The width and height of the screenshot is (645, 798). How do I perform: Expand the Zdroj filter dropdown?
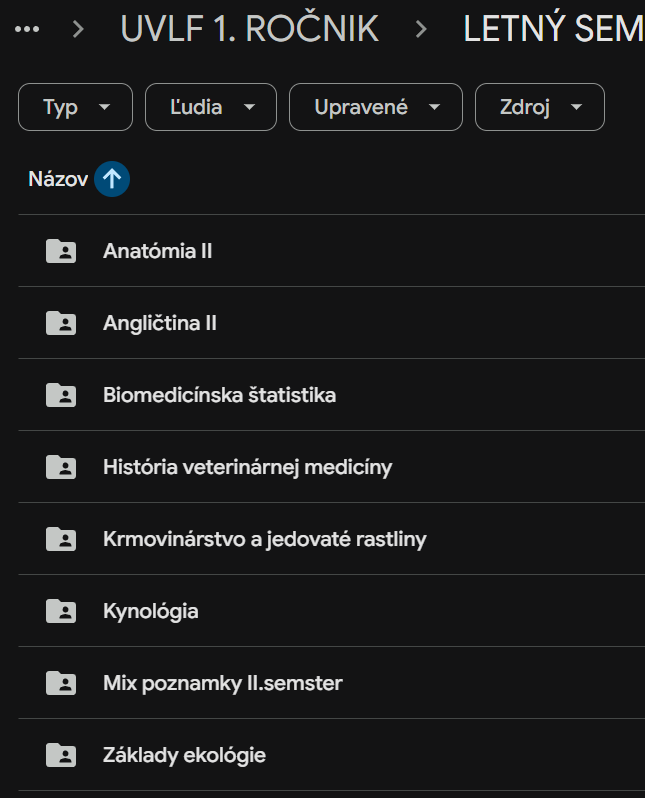(539, 107)
